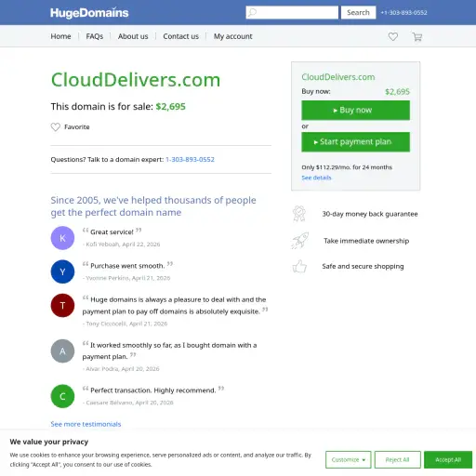Click the Search button
The width and height of the screenshot is (476, 476).
pos(358,12)
